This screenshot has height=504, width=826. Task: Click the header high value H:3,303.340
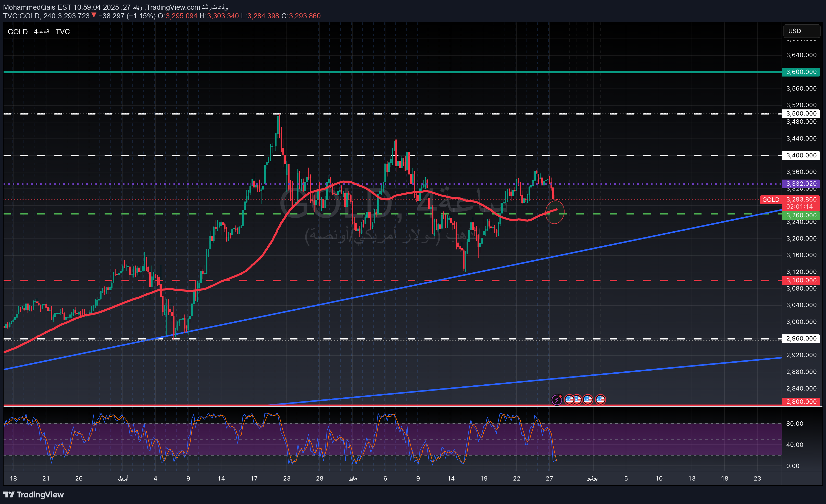click(x=219, y=16)
